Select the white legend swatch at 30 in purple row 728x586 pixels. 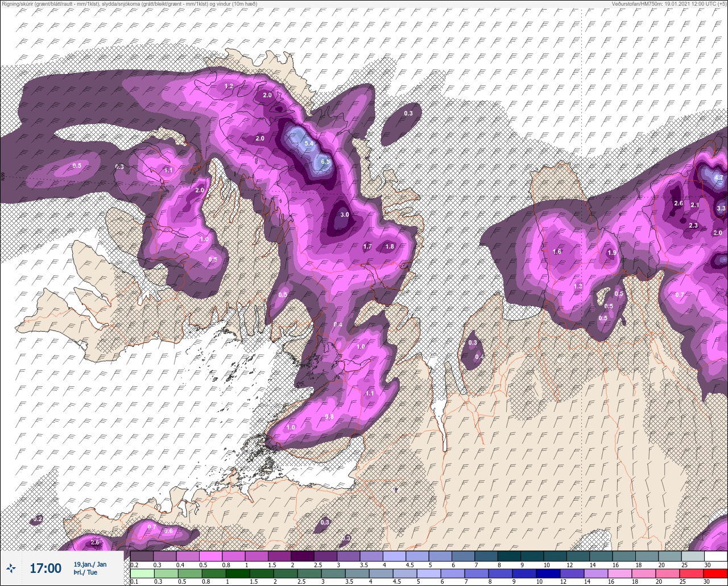pyautogui.click(x=715, y=556)
